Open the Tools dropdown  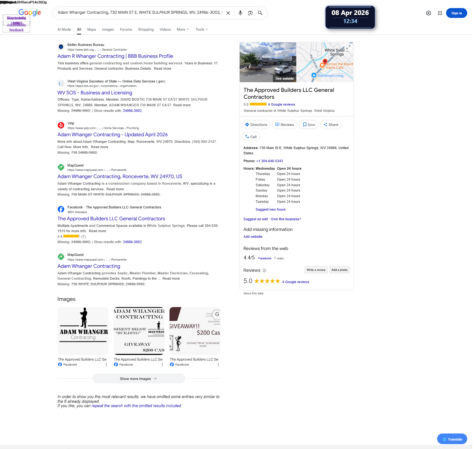[x=201, y=30]
